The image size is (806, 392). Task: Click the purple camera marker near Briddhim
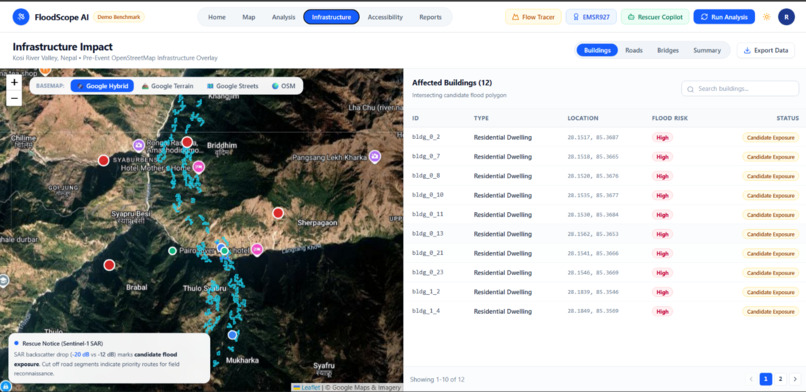point(138,145)
